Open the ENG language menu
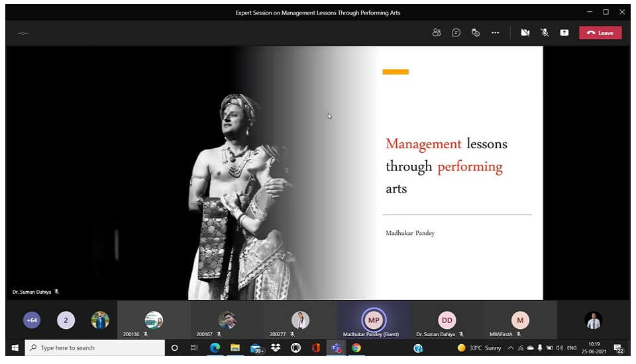 (x=572, y=348)
